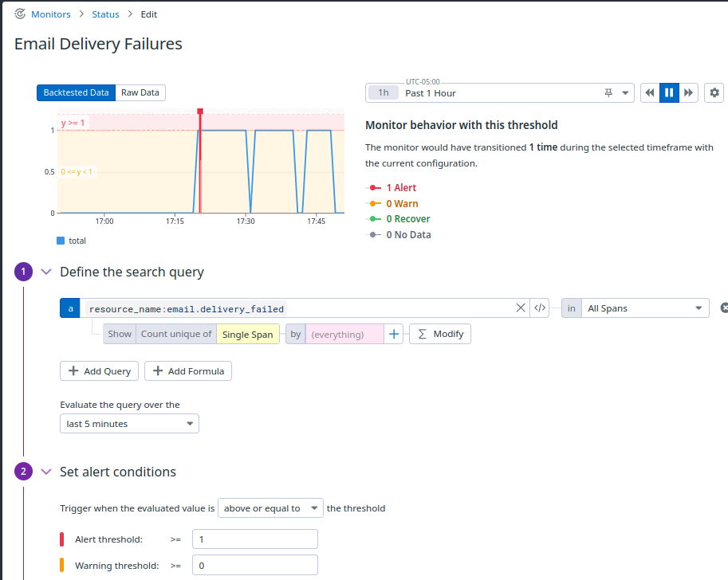
Task: Step timeframe forward with fast-forward icon
Action: pyautogui.click(x=689, y=92)
